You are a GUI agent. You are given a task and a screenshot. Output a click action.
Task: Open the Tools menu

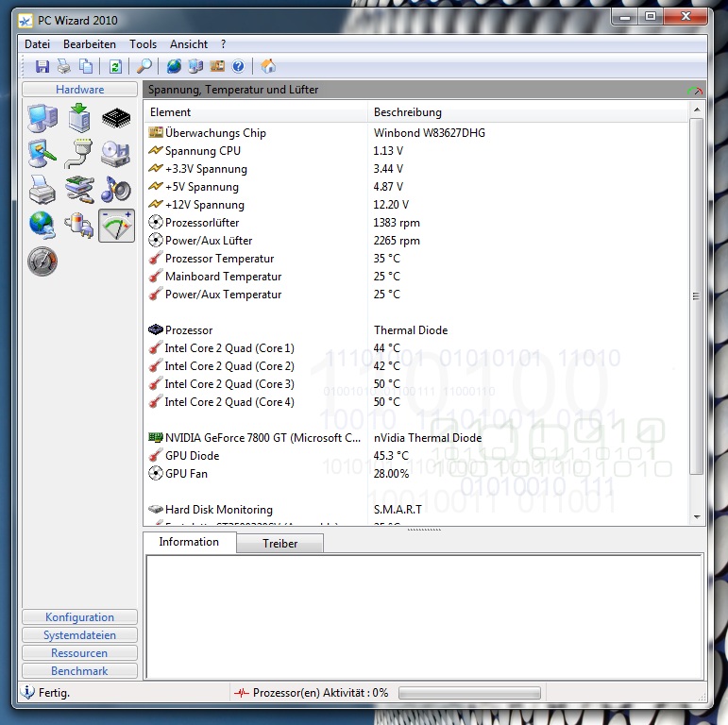point(143,44)
